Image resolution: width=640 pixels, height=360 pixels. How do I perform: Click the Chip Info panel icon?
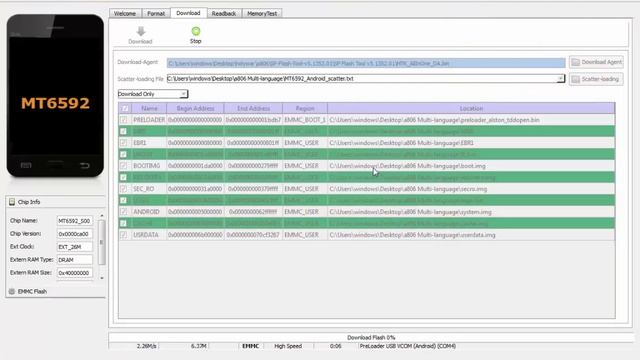12,202
